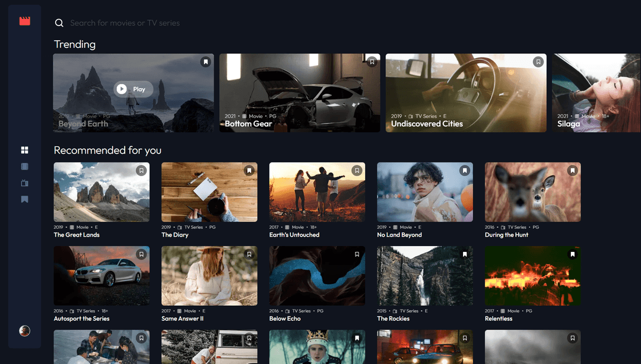Click the bookmark icon on Same Answer II
Viewport: 641px width, 364px height.
pos(249,254)
